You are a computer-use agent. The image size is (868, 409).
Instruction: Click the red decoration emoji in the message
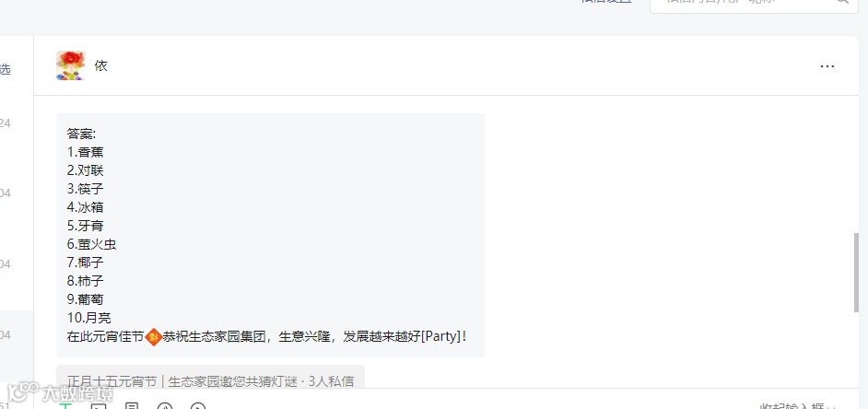coord(153,336)
